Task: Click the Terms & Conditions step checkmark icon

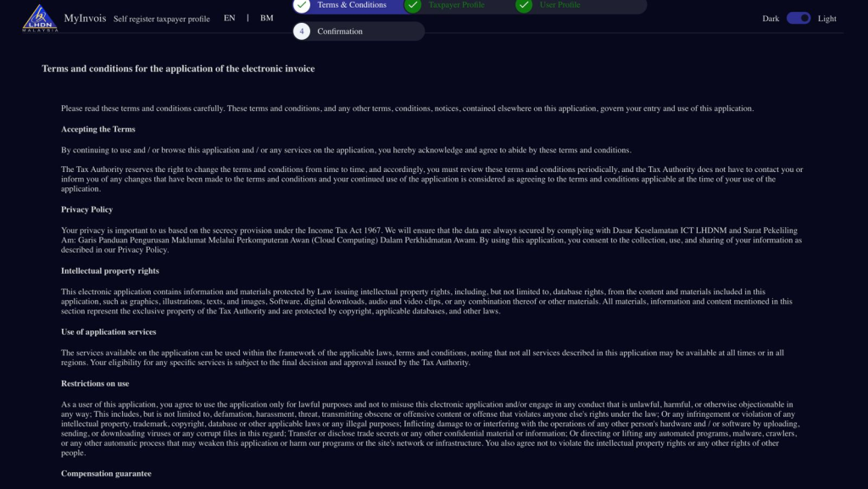Action: click(x=302, y=5)
